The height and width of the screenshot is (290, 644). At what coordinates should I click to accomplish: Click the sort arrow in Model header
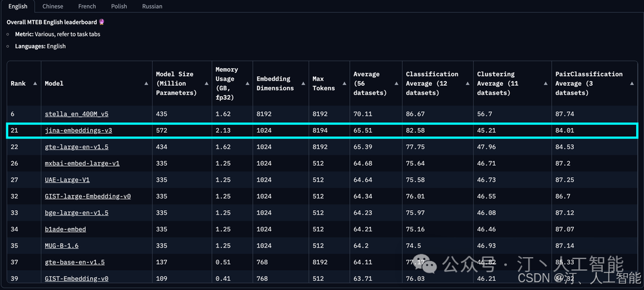146,84
